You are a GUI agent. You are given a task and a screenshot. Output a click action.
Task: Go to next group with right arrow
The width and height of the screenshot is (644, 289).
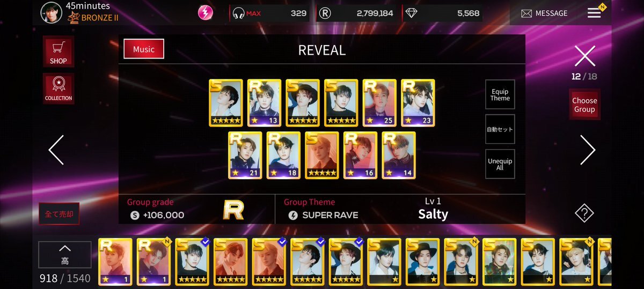tap(588, 150)
